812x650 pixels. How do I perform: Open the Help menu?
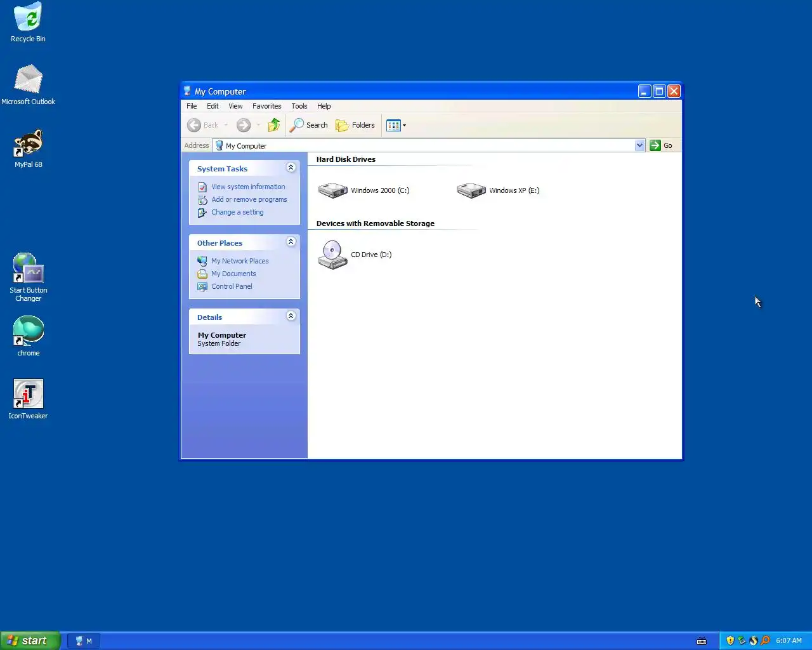coord(324,106)
